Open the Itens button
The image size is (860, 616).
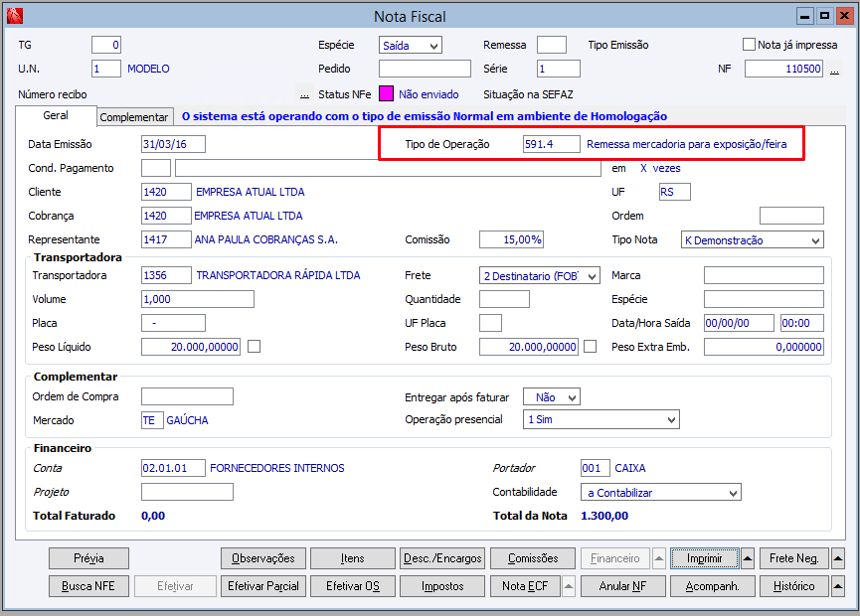point(353,558)
